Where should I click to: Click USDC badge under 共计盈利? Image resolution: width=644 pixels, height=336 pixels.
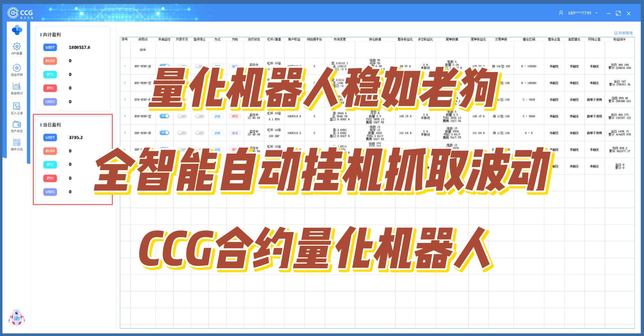click(x=50, y=102)
